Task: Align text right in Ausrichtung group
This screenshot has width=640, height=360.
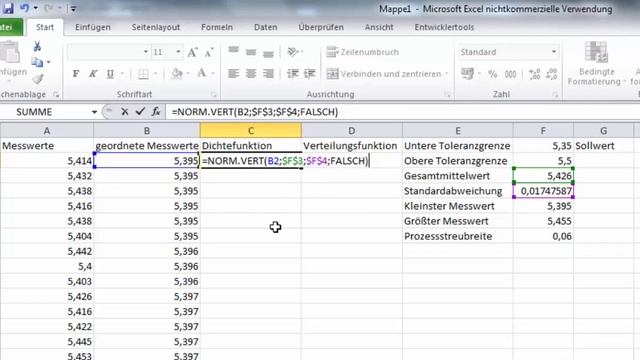Action: [x=268, y=74]
